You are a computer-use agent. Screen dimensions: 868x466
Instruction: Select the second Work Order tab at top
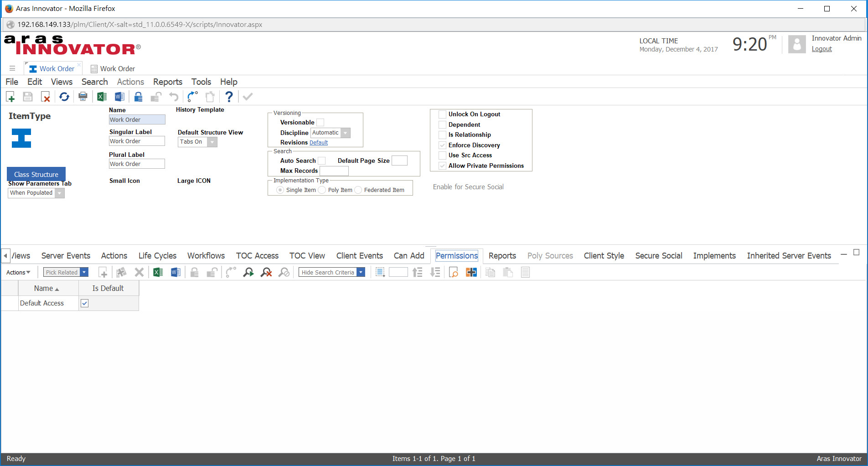[113, 68]
